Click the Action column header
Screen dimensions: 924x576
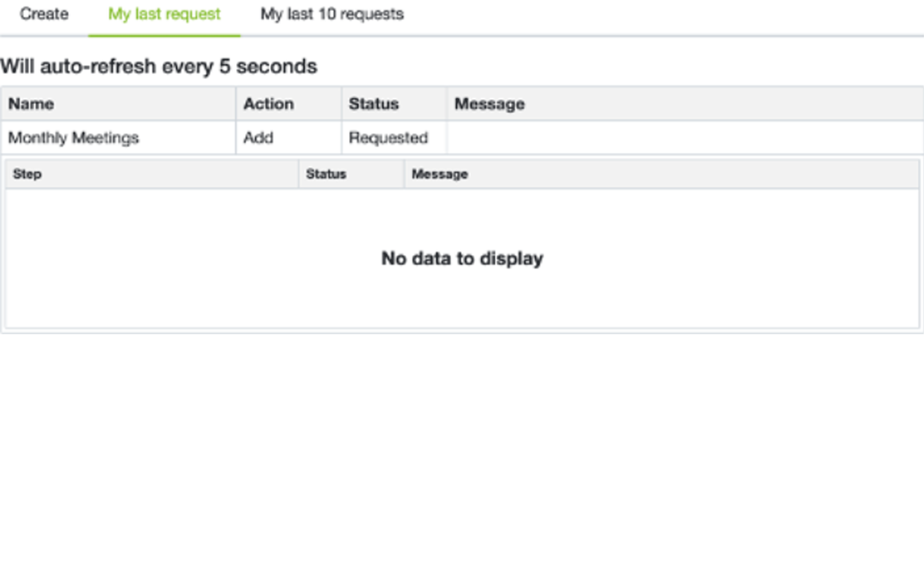268,104
